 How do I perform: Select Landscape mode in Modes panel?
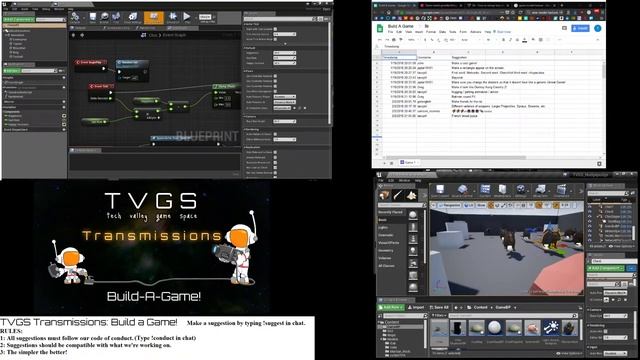click(411, 196)
